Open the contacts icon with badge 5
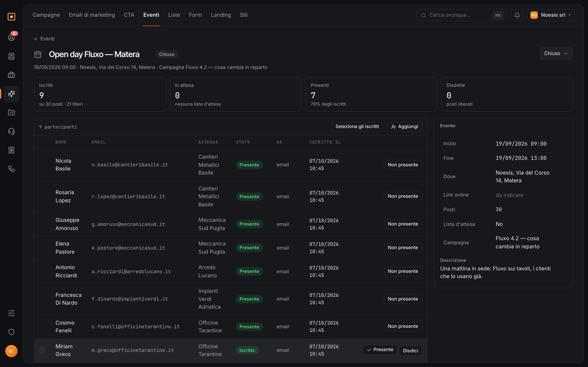The image size is (588, 367). pyautogui.click(x=11, y=37)
